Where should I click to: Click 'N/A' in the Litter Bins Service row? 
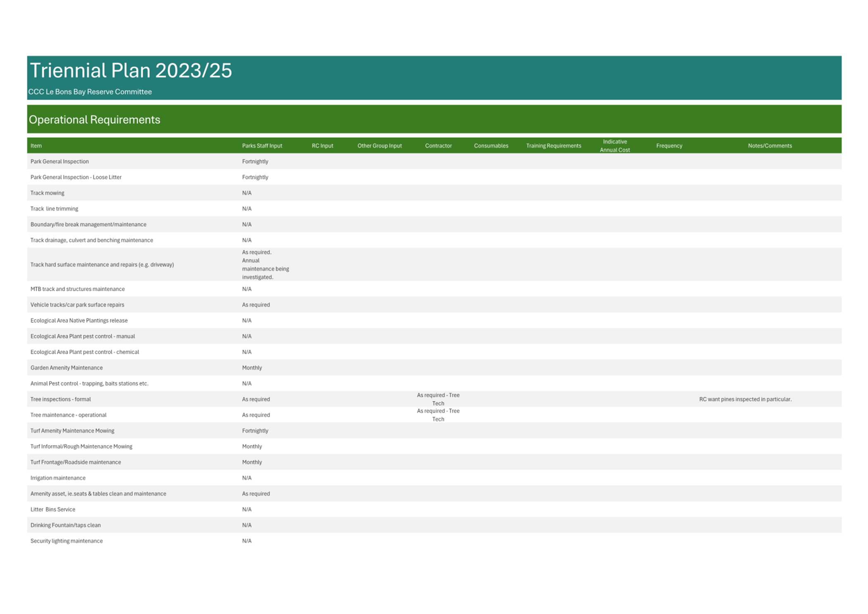pos(246,509)
